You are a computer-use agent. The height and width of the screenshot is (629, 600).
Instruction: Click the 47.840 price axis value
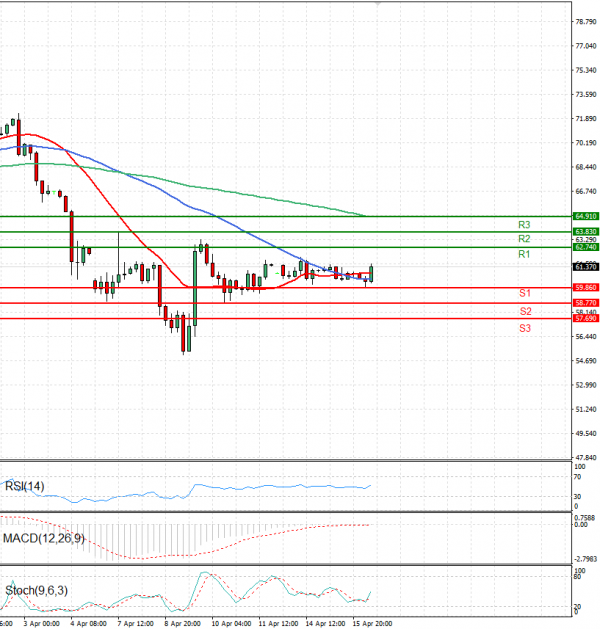point(586,458)
